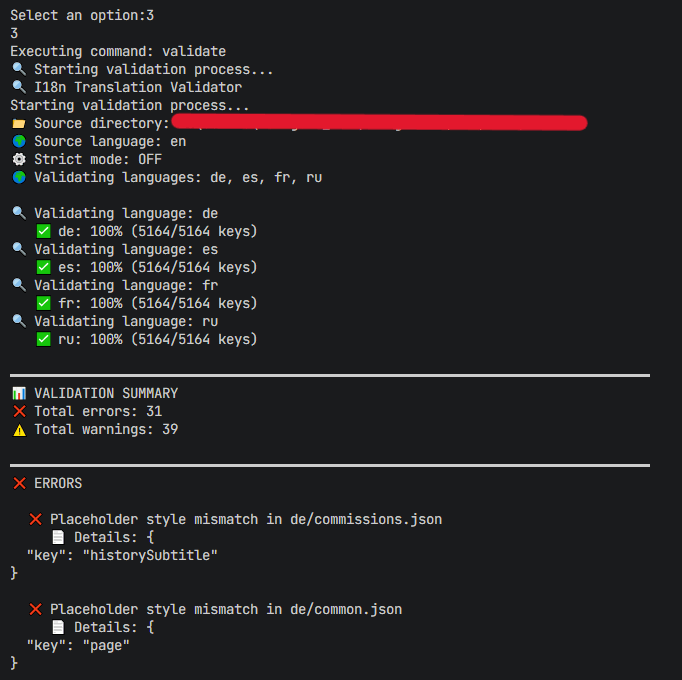Click the green checkmark box for 'es: 100%'
Screen dimensions: 682x680
43,267
